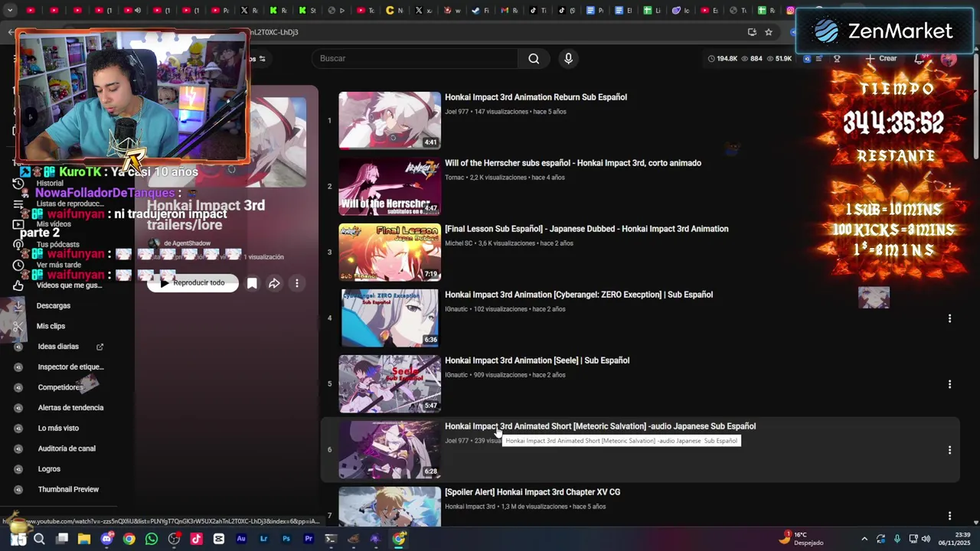Open Logros in the sidebar

[x=49, y=469]
